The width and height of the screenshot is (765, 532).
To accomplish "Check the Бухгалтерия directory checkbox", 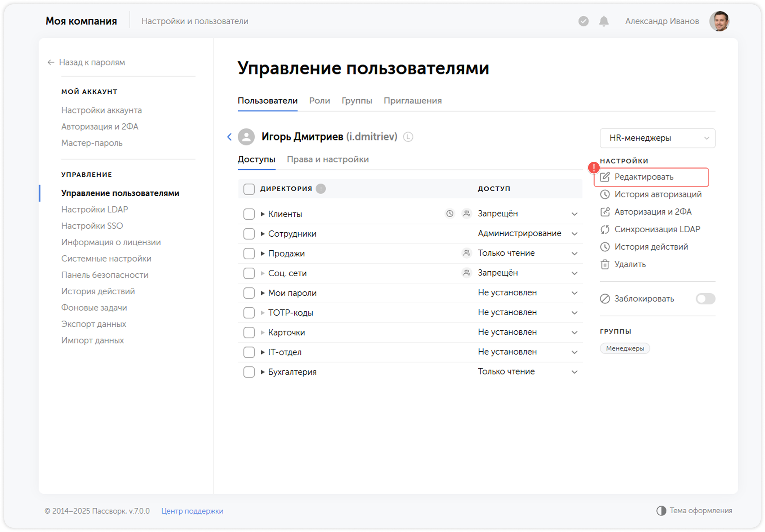I will click(x=249, y=372).
